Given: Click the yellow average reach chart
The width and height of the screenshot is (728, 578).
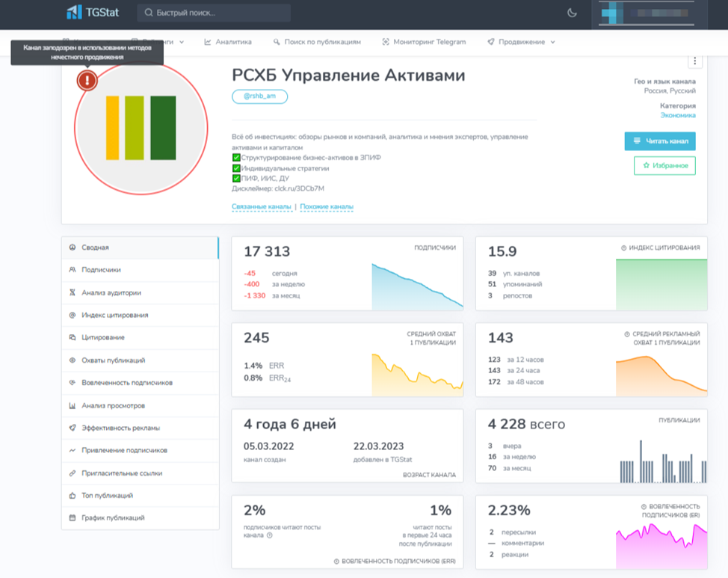Looking at the screenshot, I should 417,375.
